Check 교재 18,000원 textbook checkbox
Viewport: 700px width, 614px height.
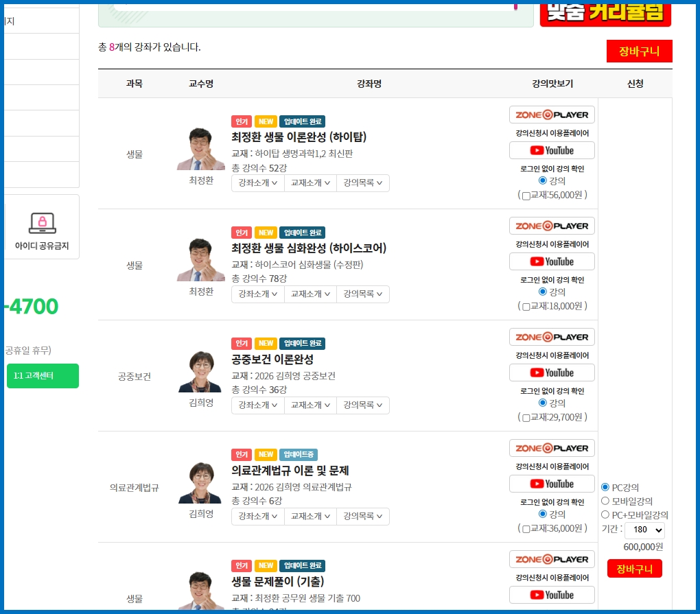point(526,307)
